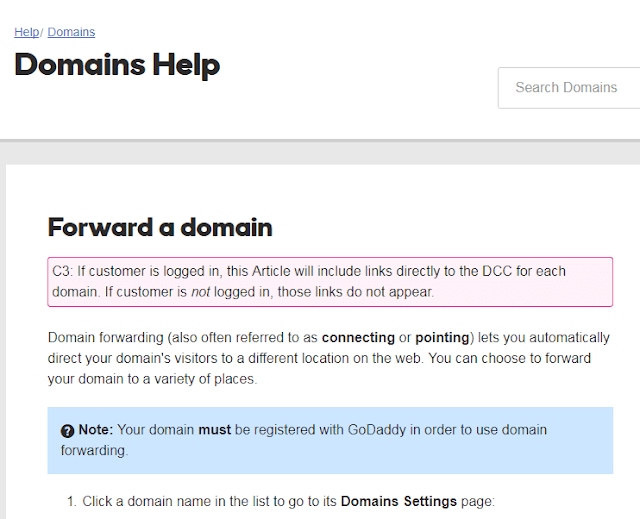Click step 1 of the instructions list
The height and width of the screenshot is (519, 640).
tap(280, 501)
